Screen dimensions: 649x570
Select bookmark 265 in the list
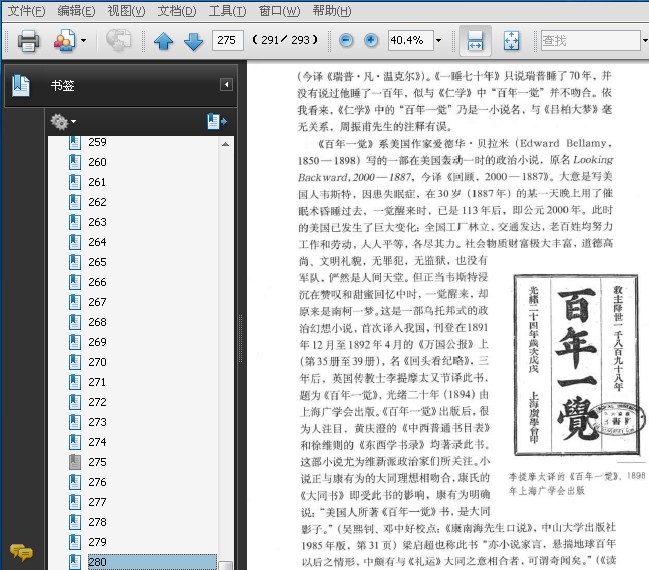(97, 262)
